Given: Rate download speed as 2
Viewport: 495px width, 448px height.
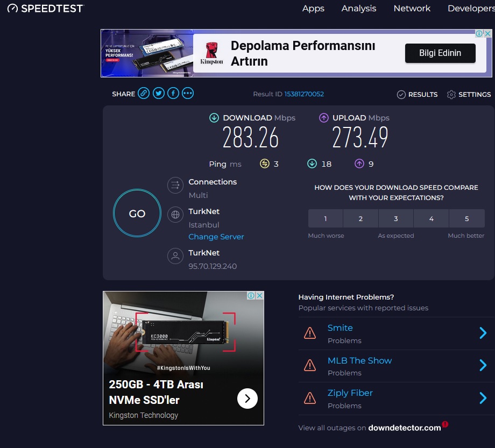Looking at the screenshot, I should click(360, 218).
